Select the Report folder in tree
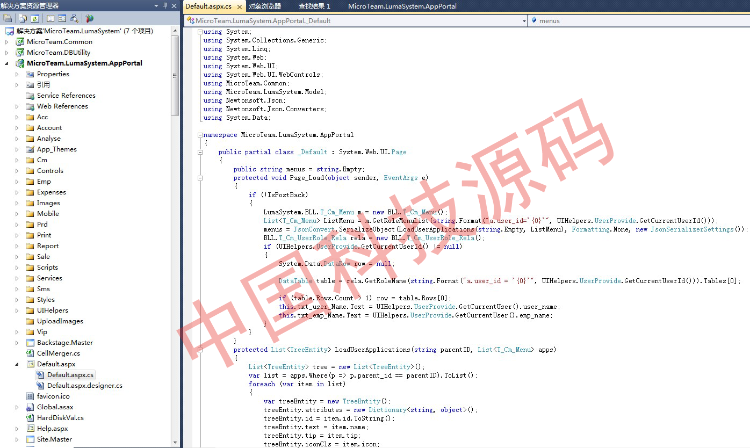This screenshot has height=448, width=750. tap(48, 246)
